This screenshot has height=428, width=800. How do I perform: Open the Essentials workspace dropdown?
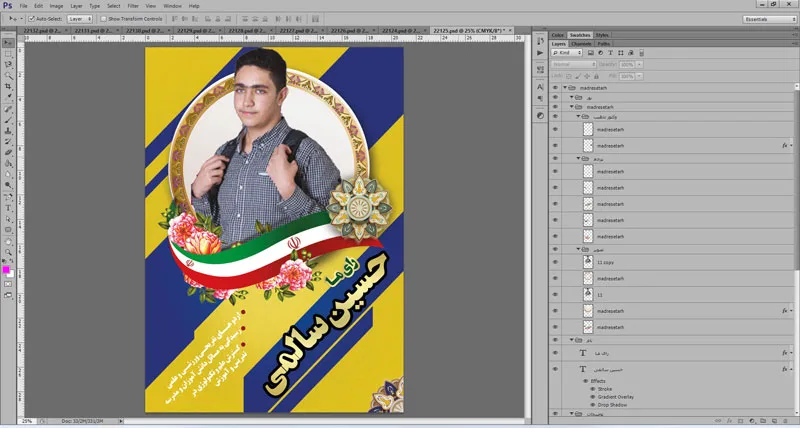(769, 19)
